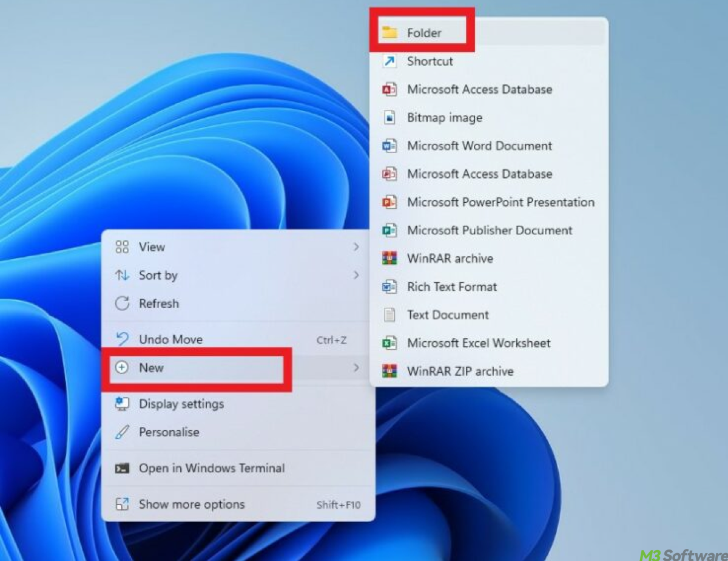Click the PowerPoint Presentation icon
728x561 pixels.
pos(389,202)
